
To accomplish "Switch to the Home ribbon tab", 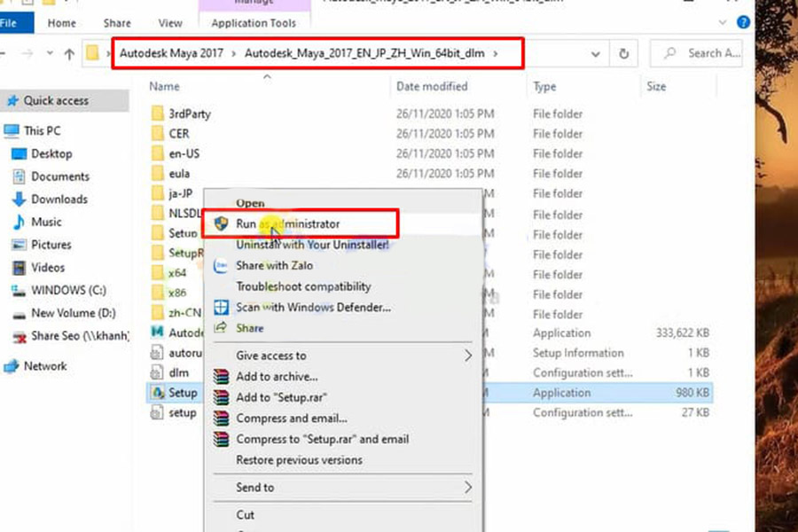I will pos(61,23).
